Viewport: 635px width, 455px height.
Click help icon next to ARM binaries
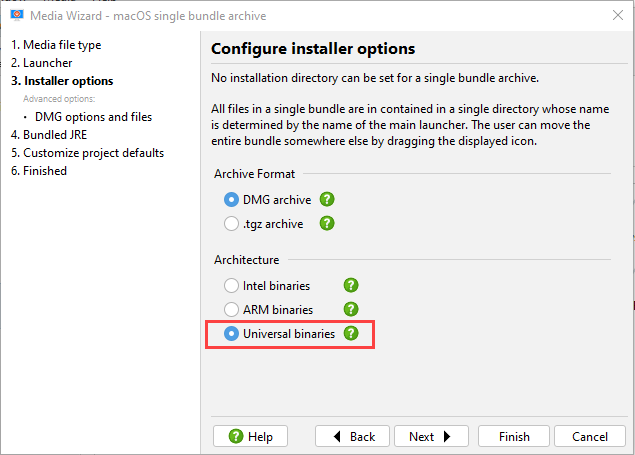[351, 309]
